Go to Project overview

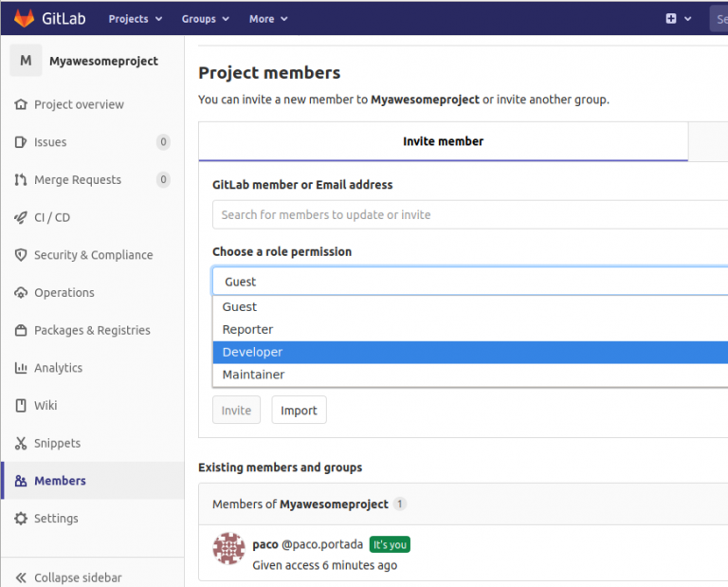click(x=79, y=104)
